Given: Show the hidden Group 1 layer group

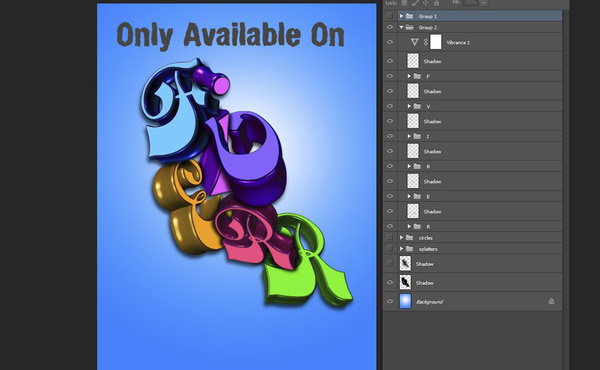Looking at the screenshot, I should (x=390, y=16).
